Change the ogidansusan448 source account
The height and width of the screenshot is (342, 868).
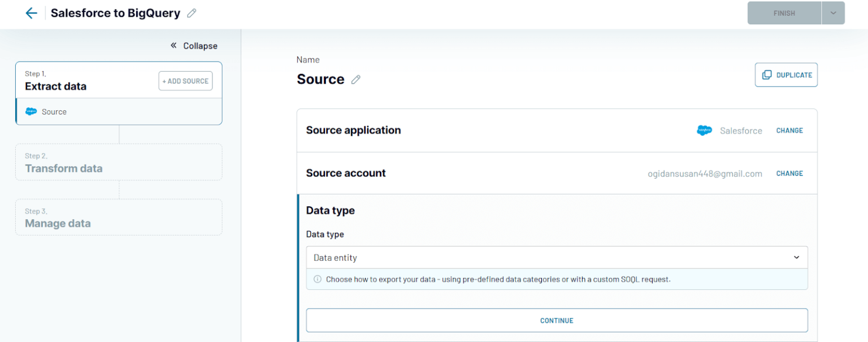[789, 173]
